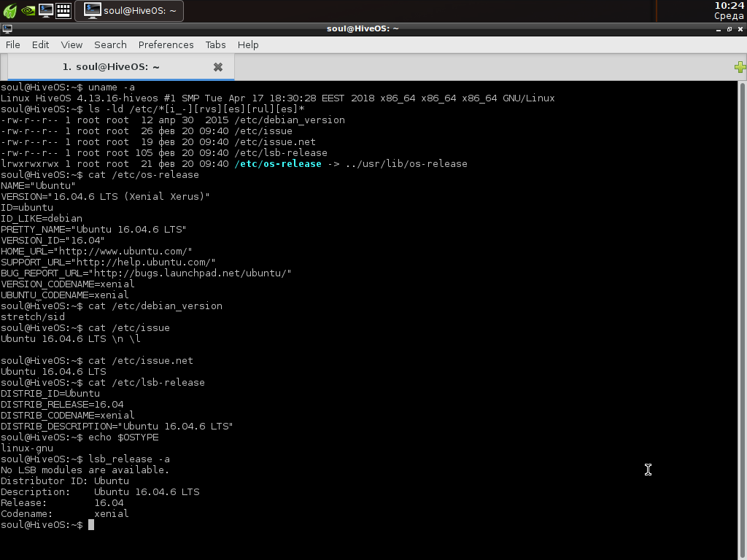The height and width of the screenshot is (560, 747).
Task: Click the final prompt with cursor
Action: point(47,525)
